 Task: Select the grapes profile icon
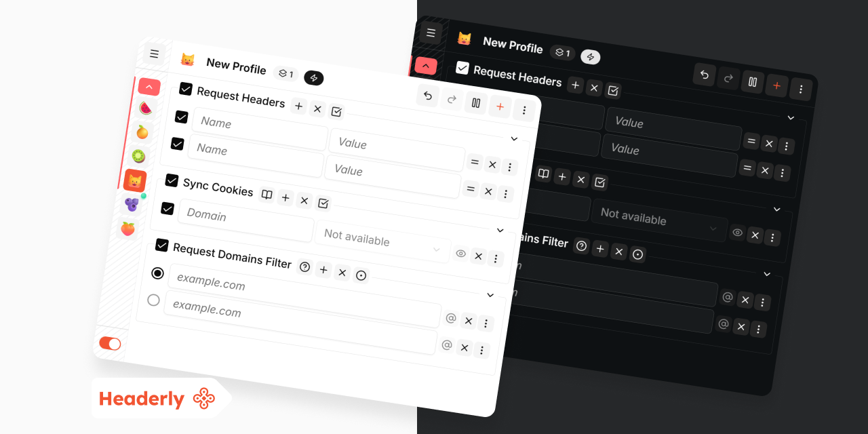tap(132, 204)
